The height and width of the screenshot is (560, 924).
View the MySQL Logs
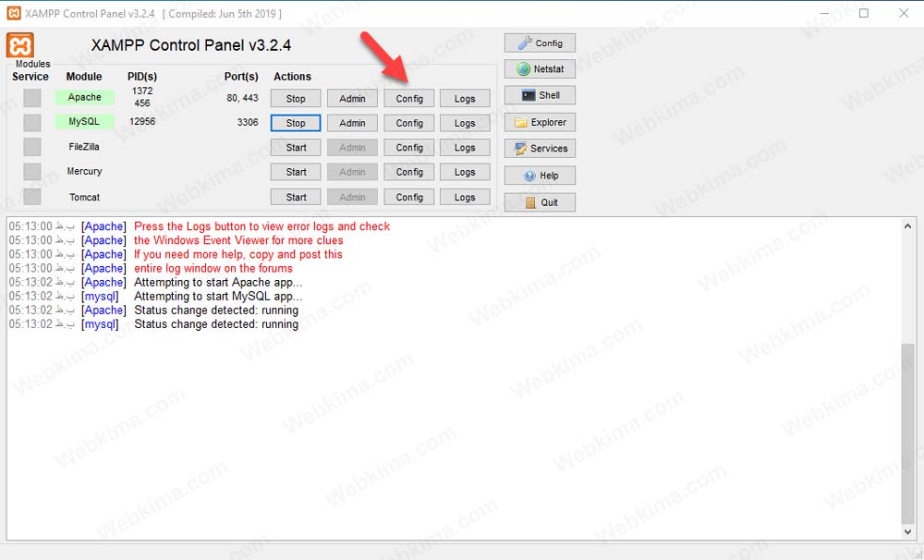click(x=465, y=123)
